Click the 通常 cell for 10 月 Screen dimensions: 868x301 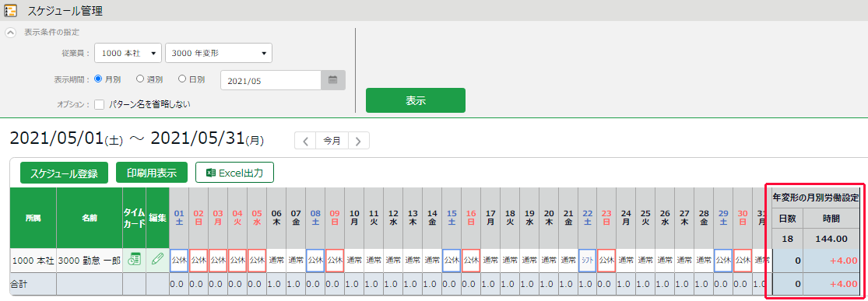[x=354, y=260]
